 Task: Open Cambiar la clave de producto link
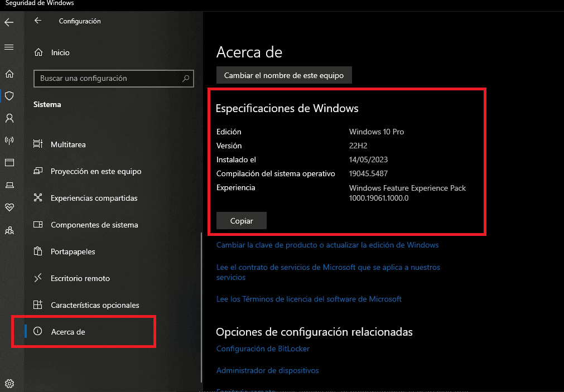tap(327, 245)
